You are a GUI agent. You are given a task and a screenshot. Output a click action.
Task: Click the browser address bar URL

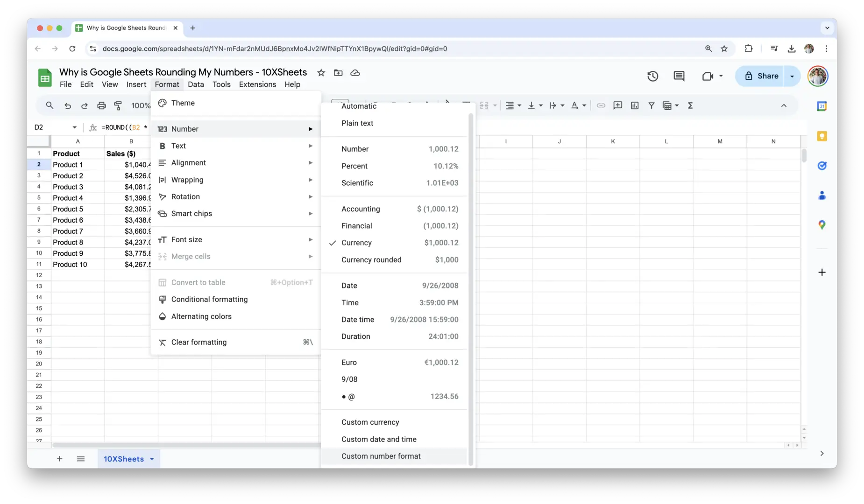coord(275,49)
